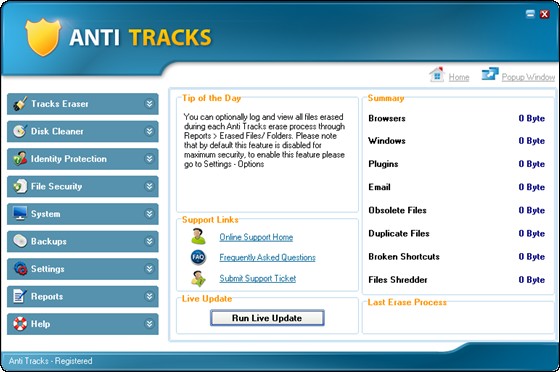Click the System monitor icon

(x=20, y=213)
